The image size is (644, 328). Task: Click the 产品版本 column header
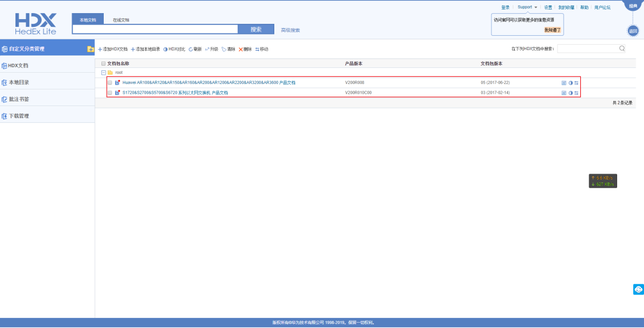coord(354,64)
